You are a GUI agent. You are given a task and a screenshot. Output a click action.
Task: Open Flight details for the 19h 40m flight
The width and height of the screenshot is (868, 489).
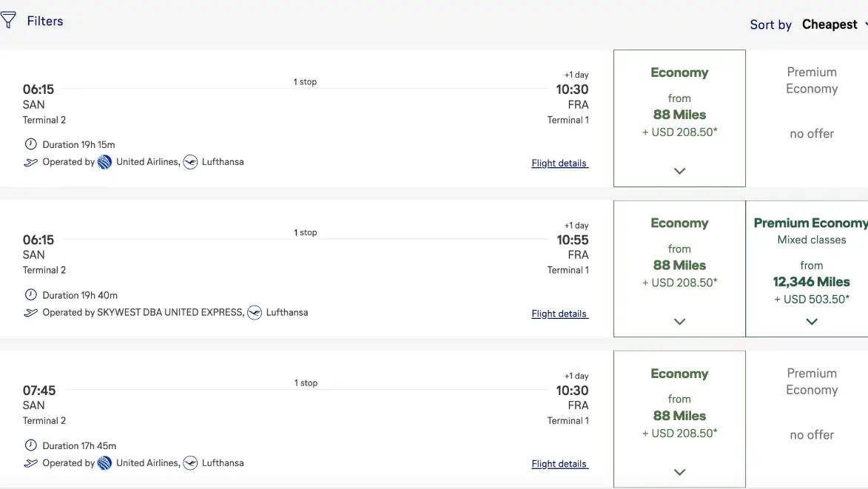[559, 314]
